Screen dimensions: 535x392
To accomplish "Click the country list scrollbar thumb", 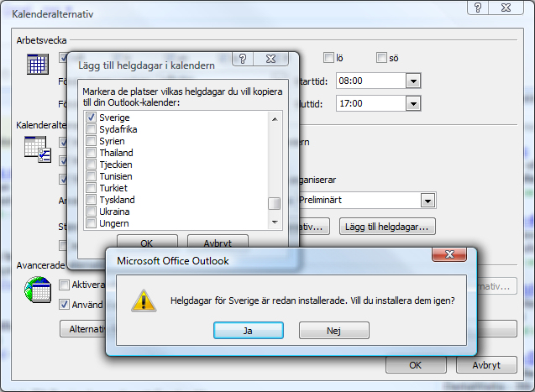I will pos(275,203).
